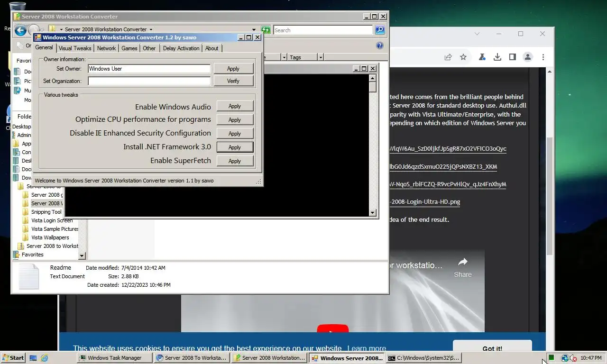Open Chrome Labs flask icon
The width and height of the screenshot is (607, 364).
click(482, 57)
